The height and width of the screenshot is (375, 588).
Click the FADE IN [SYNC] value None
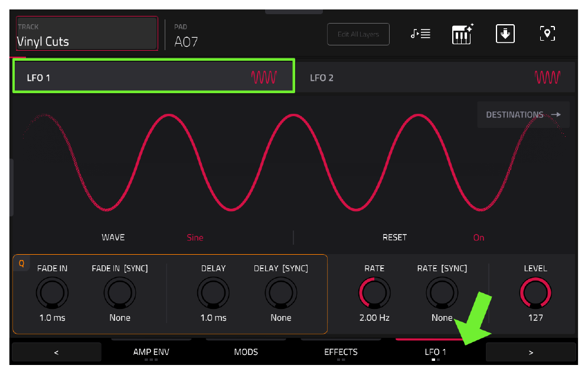tap(120, 318)
